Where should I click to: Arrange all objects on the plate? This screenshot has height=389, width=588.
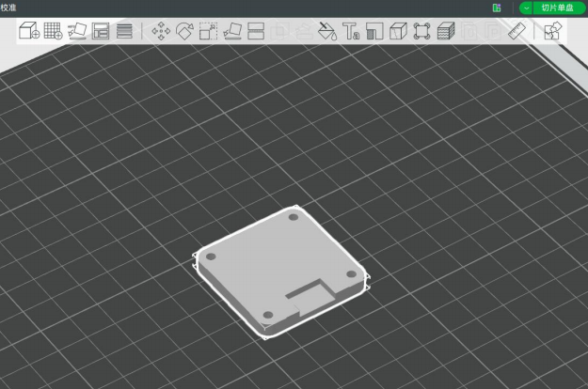coord(101,31)
